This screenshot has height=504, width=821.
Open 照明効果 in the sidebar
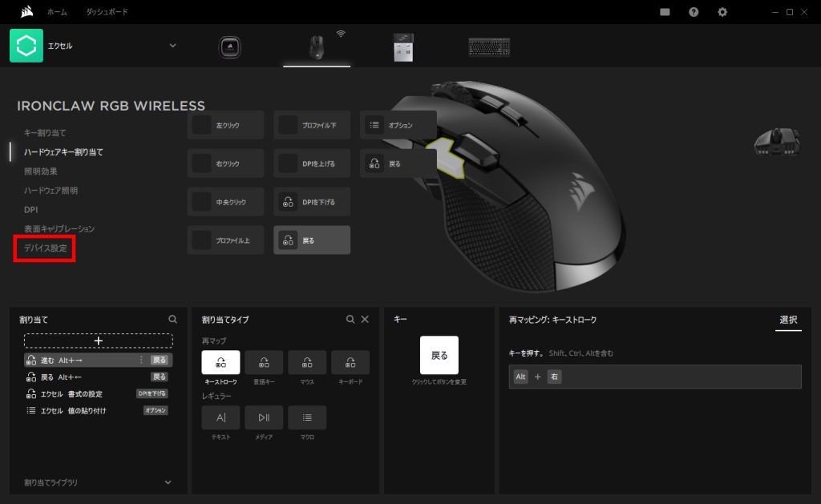[x=40, y=171]
